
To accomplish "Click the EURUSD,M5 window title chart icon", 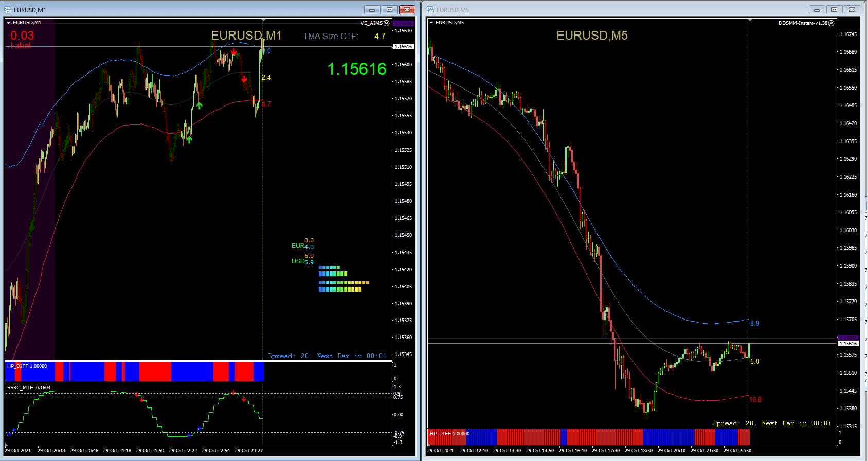I will [430, 10].
